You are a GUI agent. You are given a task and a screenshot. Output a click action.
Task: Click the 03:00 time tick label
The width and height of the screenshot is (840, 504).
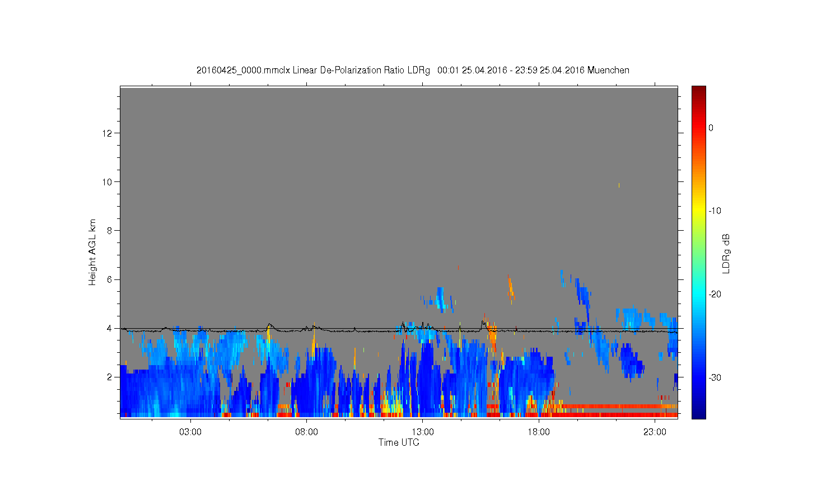190,432
